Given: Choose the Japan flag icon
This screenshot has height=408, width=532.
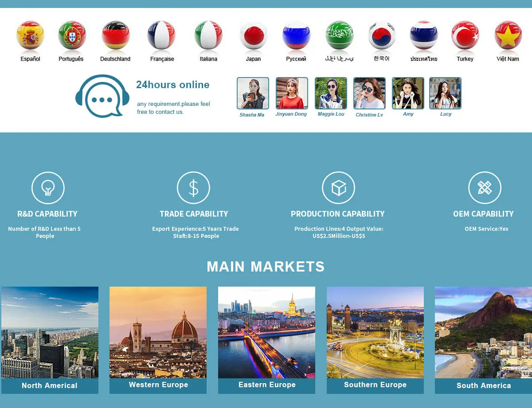Looking at the screenshot, I should coord(254,35).
